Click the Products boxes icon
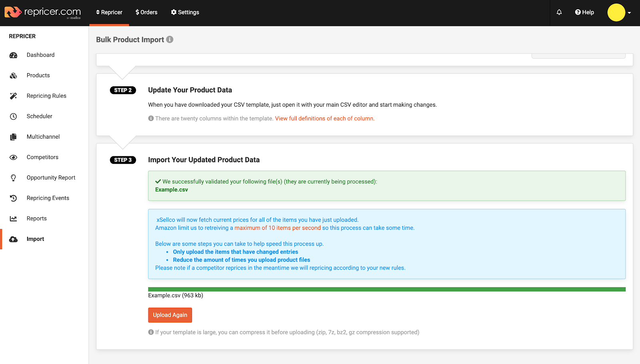Viewport: 640px width, 364px height. pos(14,76)
